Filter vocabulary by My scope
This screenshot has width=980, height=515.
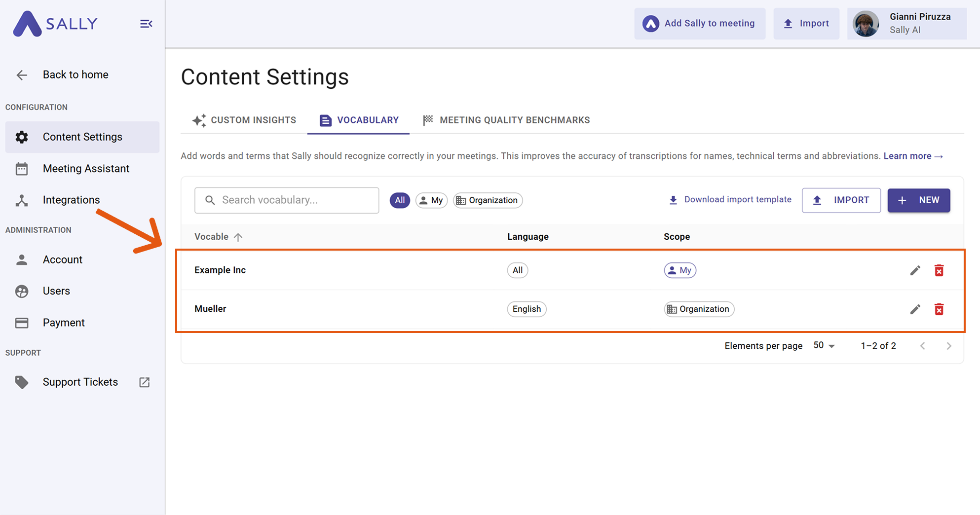[x=431, y=200]
